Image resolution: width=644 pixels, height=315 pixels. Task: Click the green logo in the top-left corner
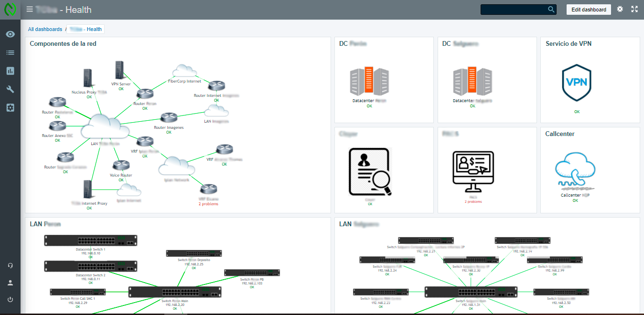tap(10, 9)
